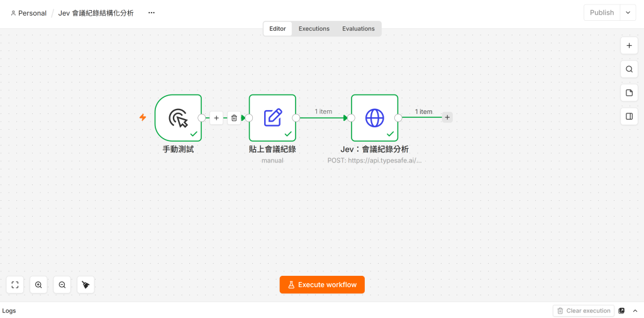The height and width of the screenshot is (318, 644).
Task: Add a node after Jev：會議紀錄分析 output
Action: point(447,118)
